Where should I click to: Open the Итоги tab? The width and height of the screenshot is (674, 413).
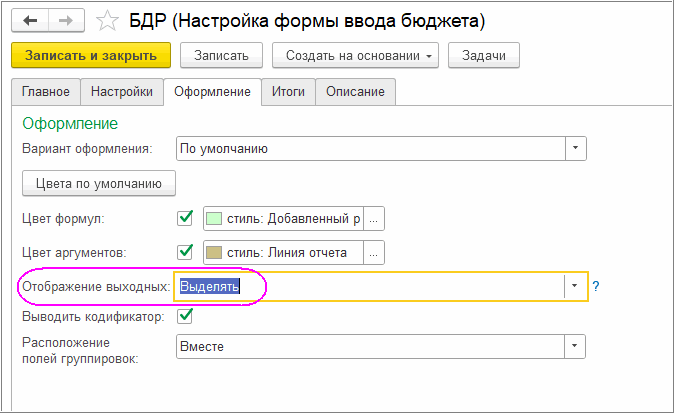288,92
